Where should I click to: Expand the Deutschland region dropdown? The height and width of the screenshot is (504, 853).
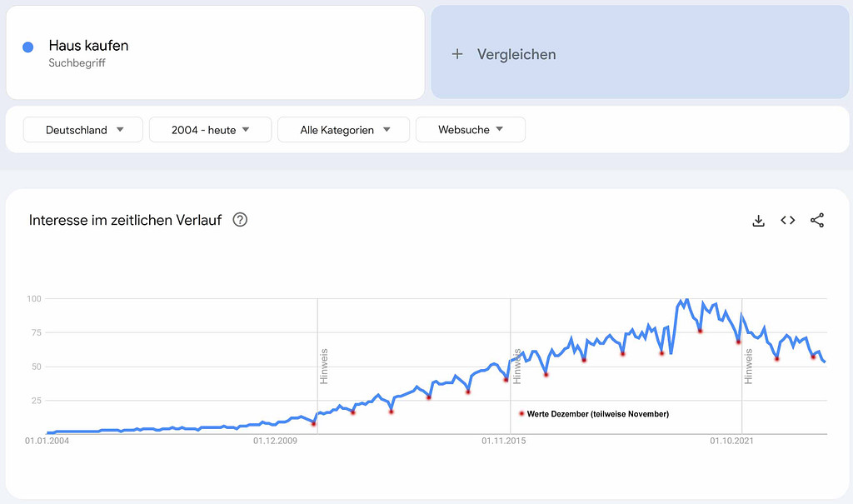tap(84, 130)
